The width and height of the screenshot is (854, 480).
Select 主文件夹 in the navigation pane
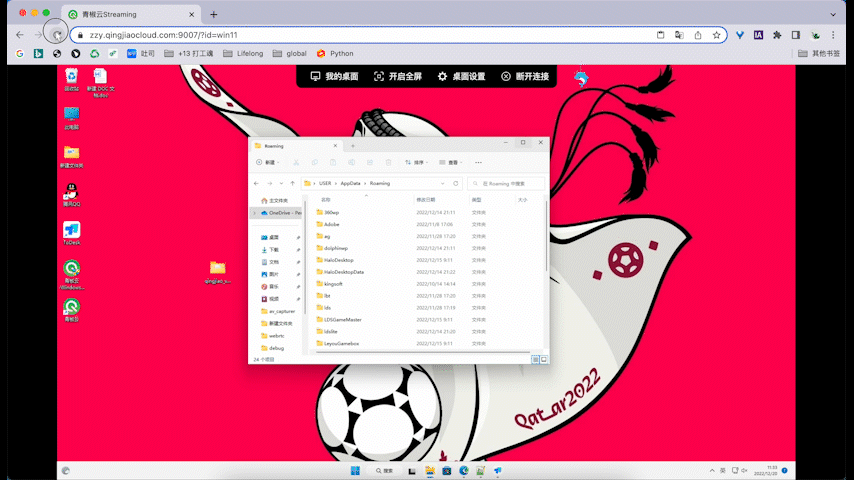coord(274,200)
